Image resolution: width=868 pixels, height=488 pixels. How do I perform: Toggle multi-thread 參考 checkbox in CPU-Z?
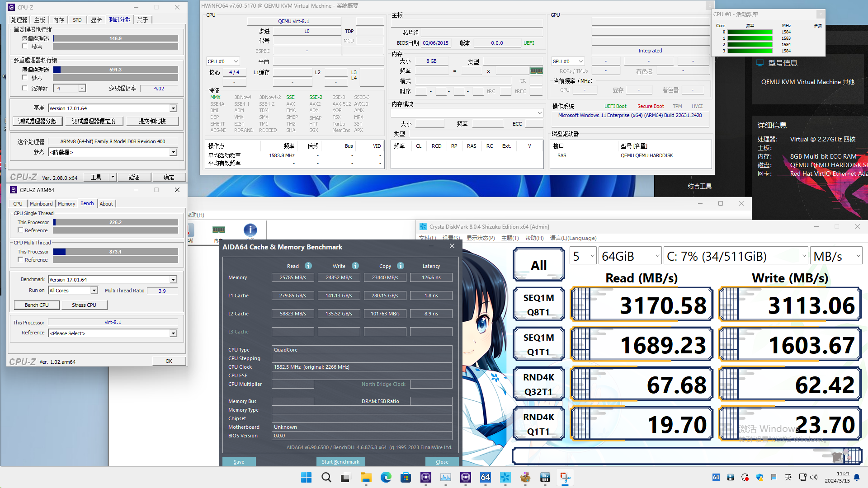pyautogui.click(x=25, y=77)
